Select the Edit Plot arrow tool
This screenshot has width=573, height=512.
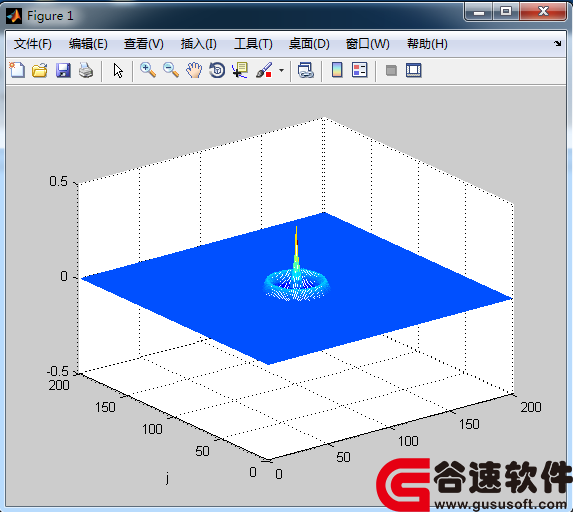coord(118,70)
